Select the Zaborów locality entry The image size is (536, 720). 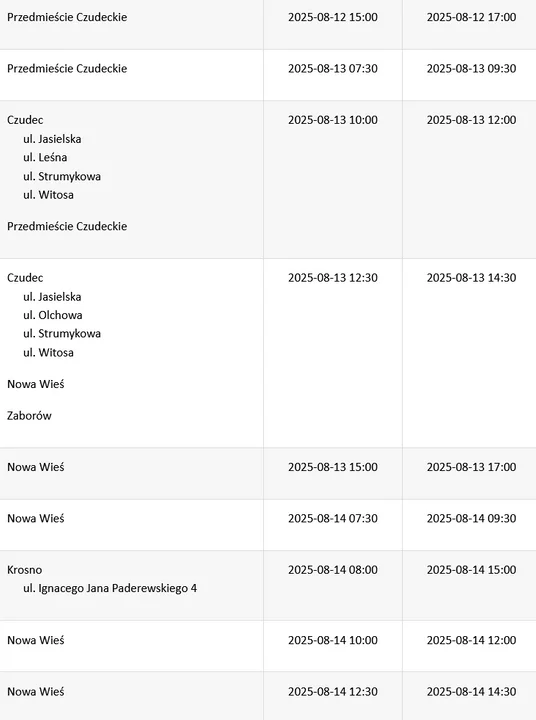(x=29, y=416)
